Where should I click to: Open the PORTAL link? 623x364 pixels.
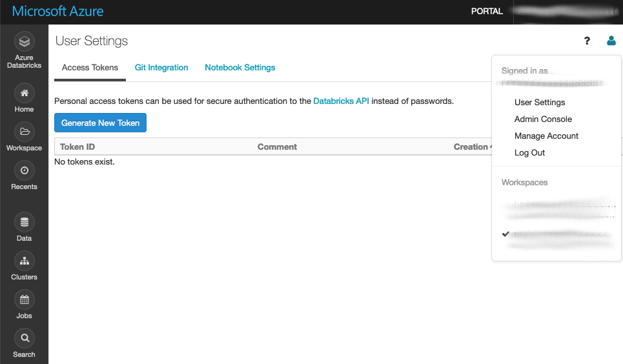[x=487, y=12]
